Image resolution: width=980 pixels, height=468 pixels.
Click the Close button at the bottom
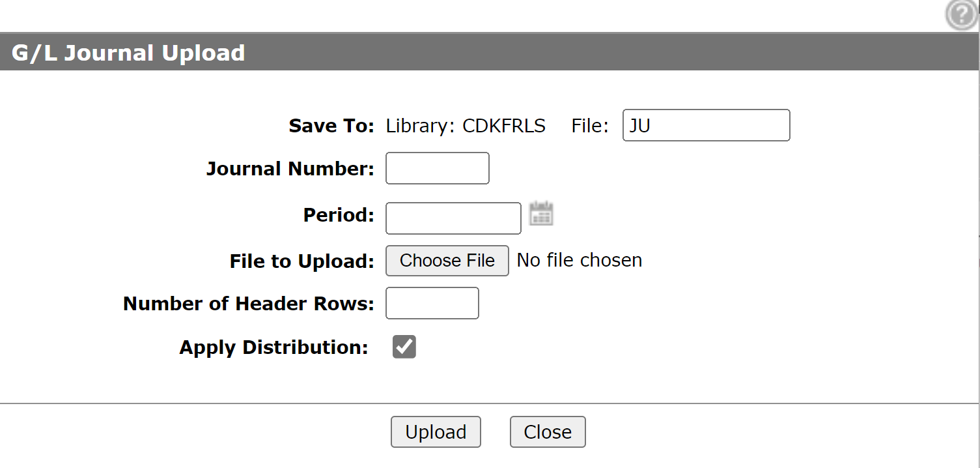(548, 432)
